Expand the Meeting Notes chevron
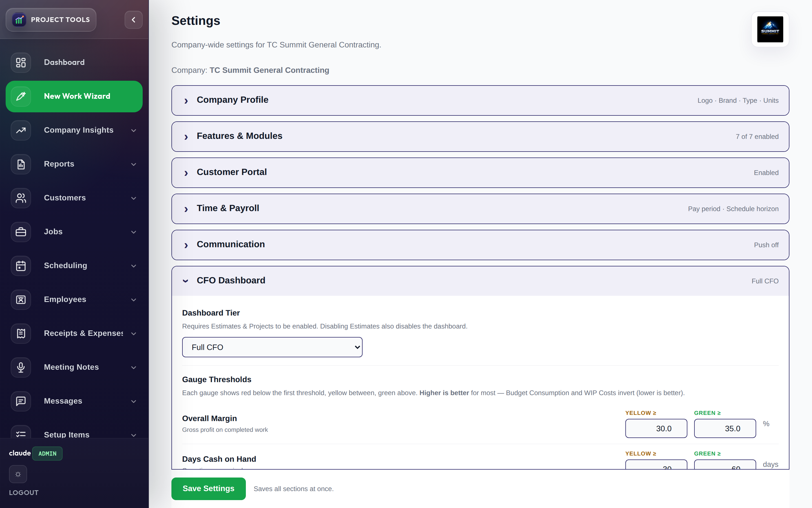The width and height of the screenshot is (812, 508). tap(134, 367)
